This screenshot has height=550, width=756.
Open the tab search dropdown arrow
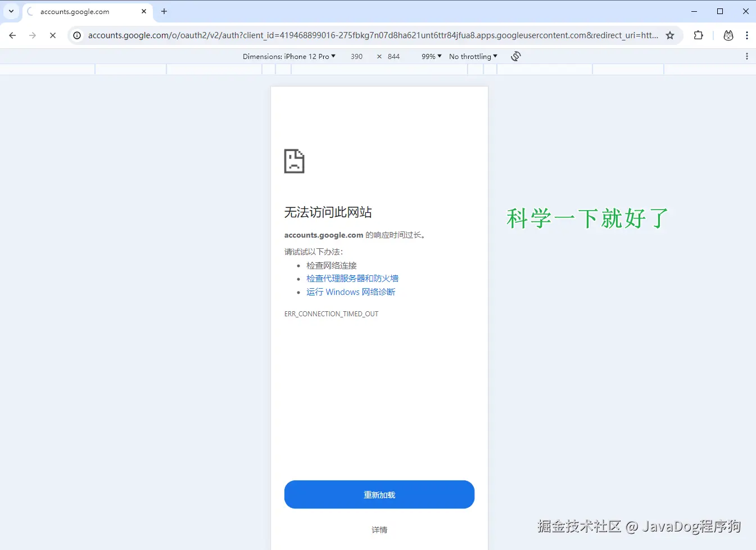tap(11, 11)
